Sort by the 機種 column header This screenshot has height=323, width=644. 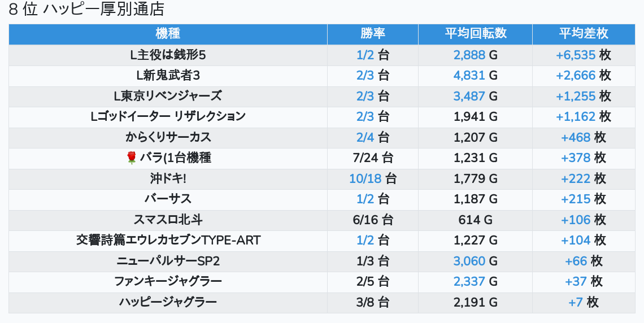point(168,33)
